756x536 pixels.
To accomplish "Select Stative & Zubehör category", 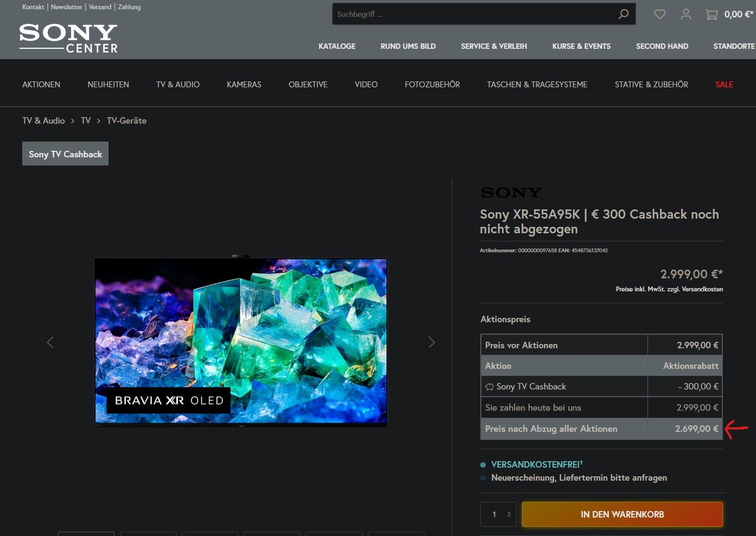I will click(x=651, y=85).
